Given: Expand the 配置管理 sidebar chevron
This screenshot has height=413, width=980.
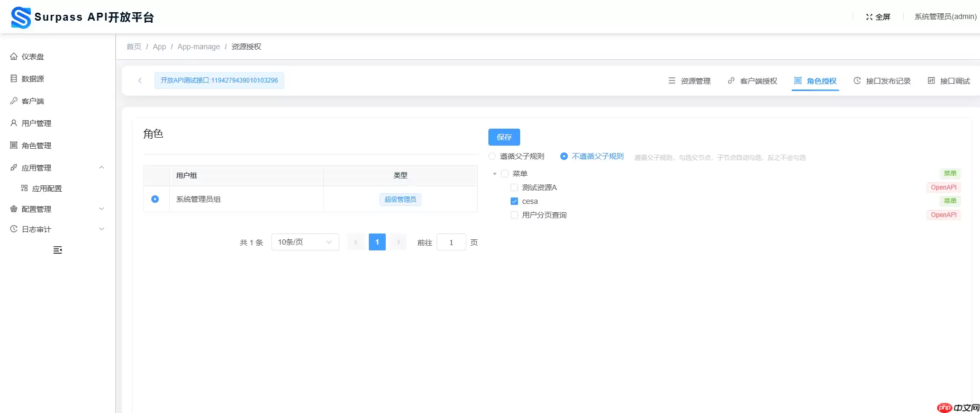Looking at the screenshot, I should click(x=102, y=209).
